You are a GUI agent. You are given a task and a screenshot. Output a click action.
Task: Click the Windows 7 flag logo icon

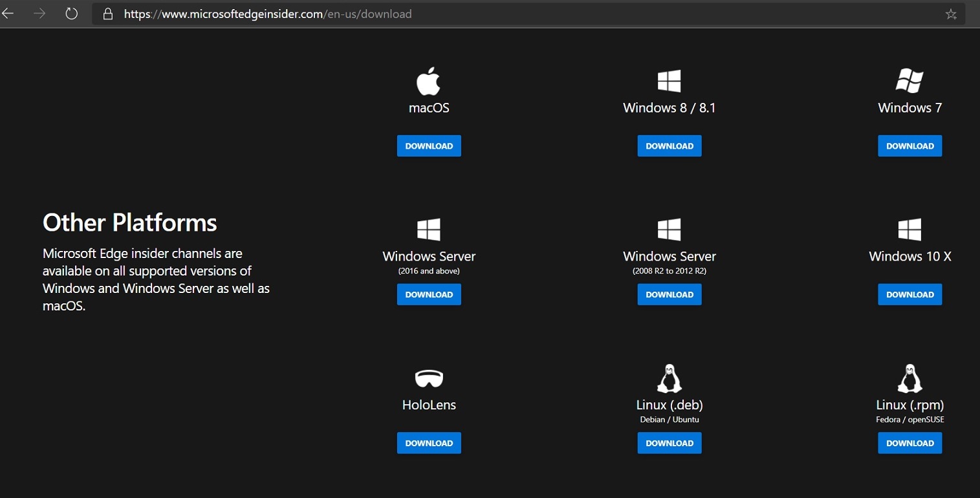[x=909, y=81]
